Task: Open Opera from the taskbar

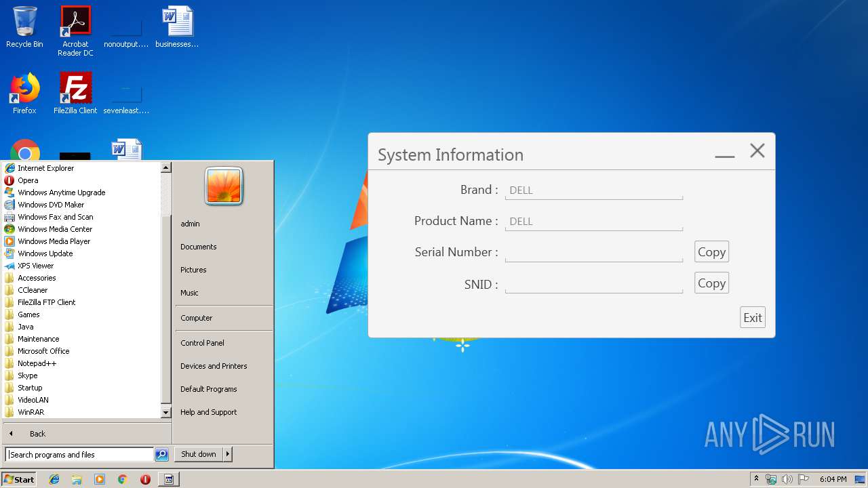Action: tap(145, 479)
